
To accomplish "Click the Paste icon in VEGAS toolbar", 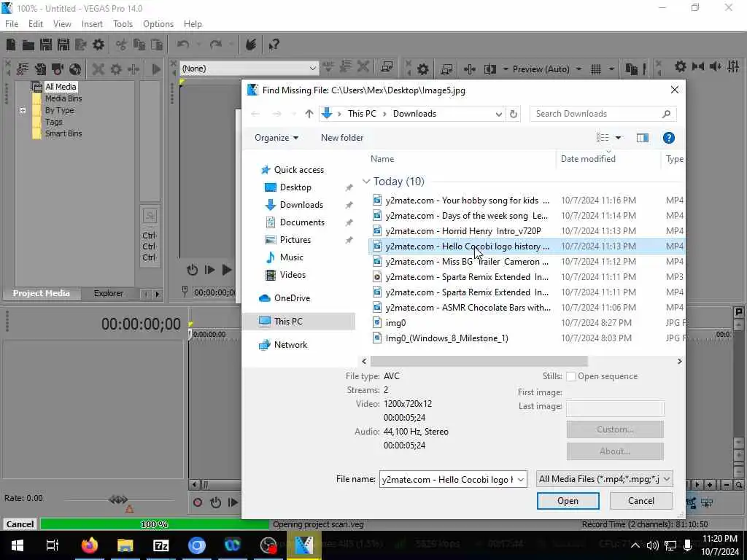I will click(x=157, y=44).
